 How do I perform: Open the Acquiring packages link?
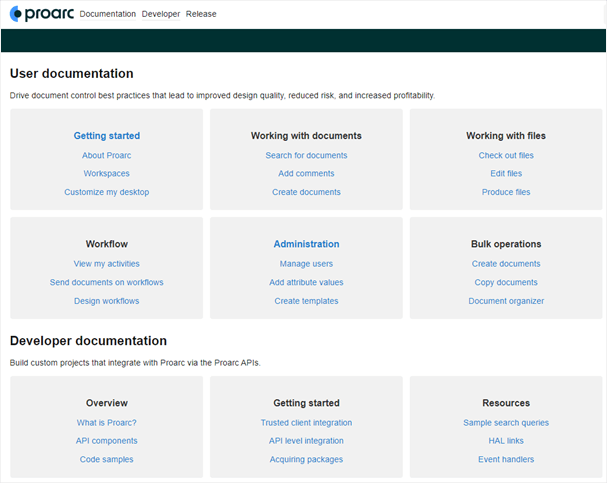click(x=306, y=459)
